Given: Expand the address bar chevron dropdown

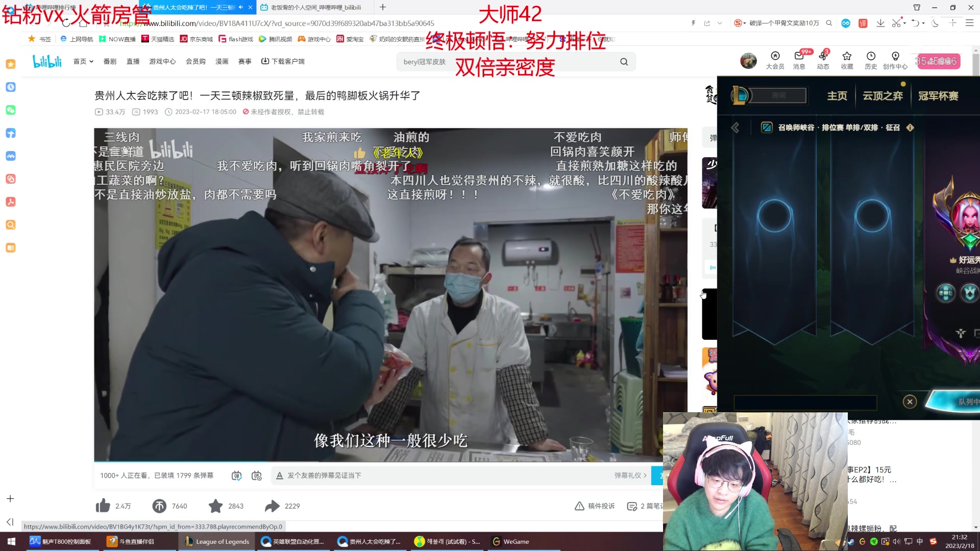Looking at the screenshot, I should (720, 23).
